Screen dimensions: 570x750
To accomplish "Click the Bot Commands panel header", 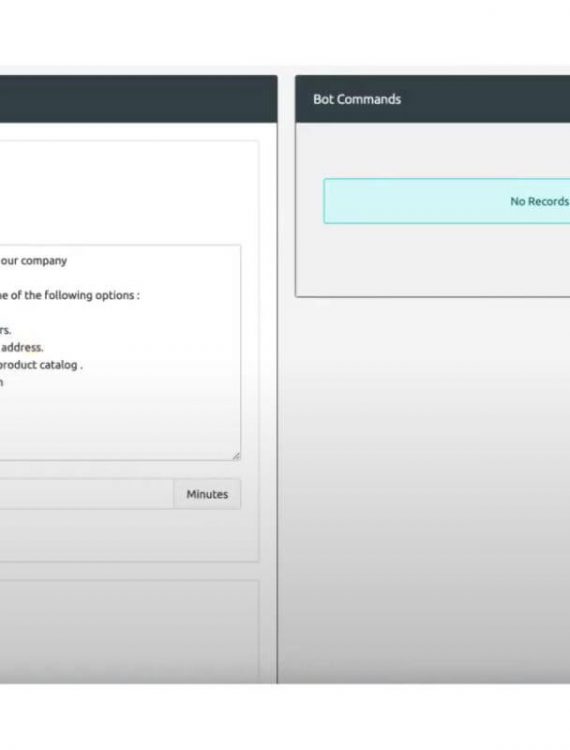I will click(x=432, y=99).
